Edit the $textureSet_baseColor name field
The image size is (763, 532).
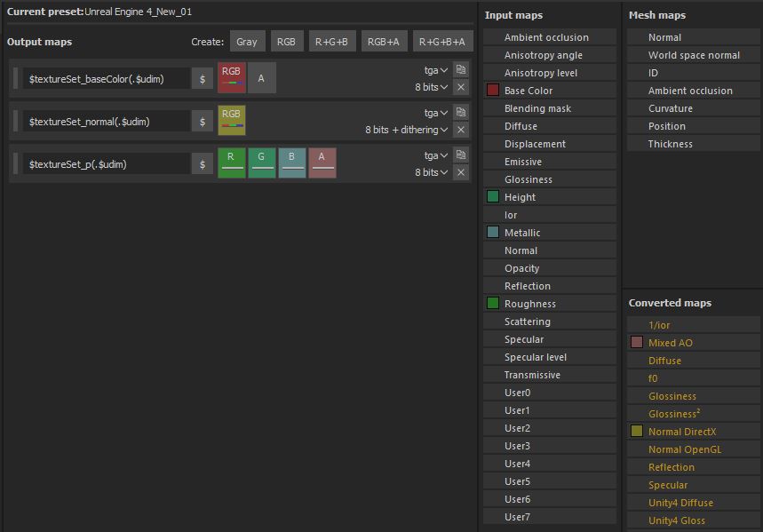pyautogui.click(x=106, y=79)
